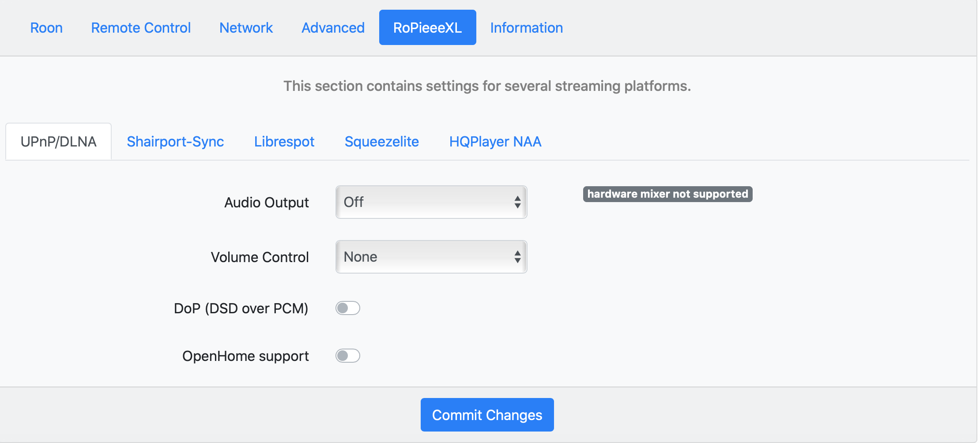Click the Commit Changes button

(487, 415)
